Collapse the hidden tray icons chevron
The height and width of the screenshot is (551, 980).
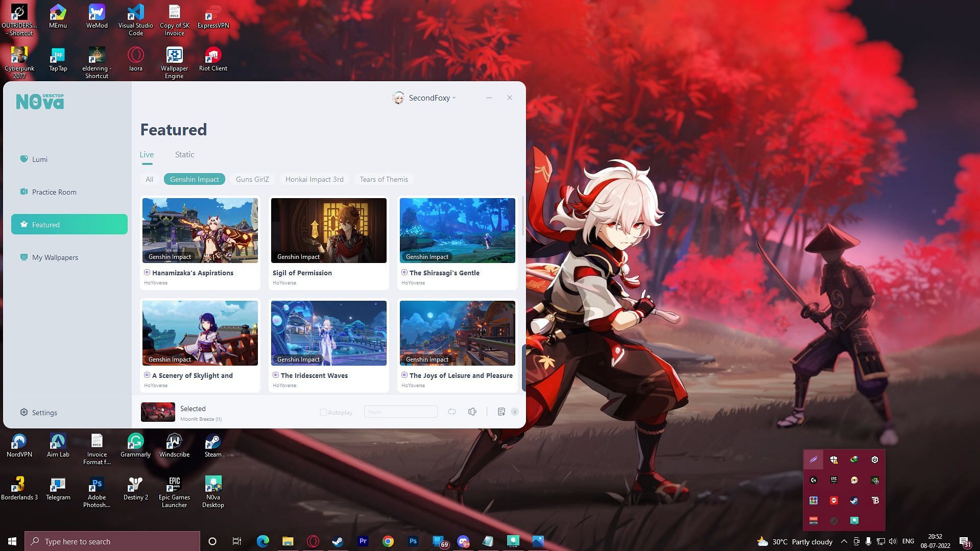tap(844, 541)
